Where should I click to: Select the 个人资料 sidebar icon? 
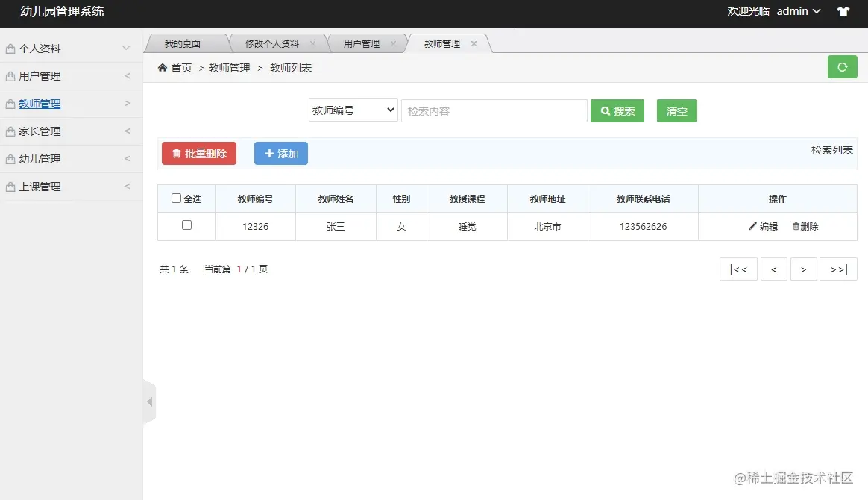[x=10, y=48]
